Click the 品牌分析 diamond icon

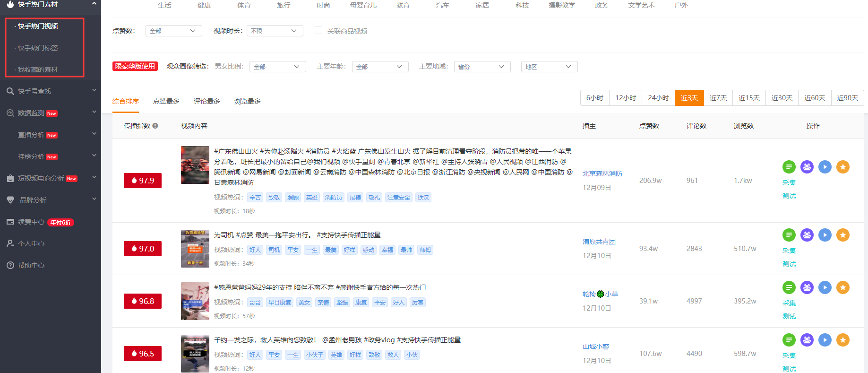[x=10, y=200]
